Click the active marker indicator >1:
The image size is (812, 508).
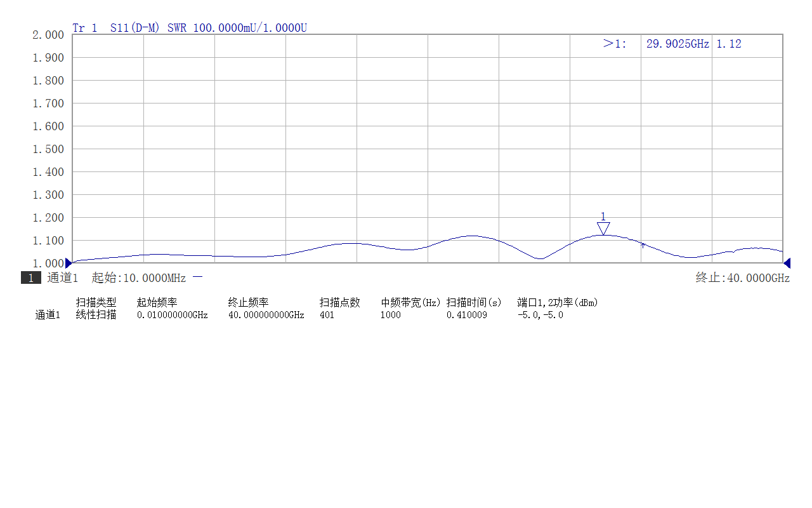point(615,44)
